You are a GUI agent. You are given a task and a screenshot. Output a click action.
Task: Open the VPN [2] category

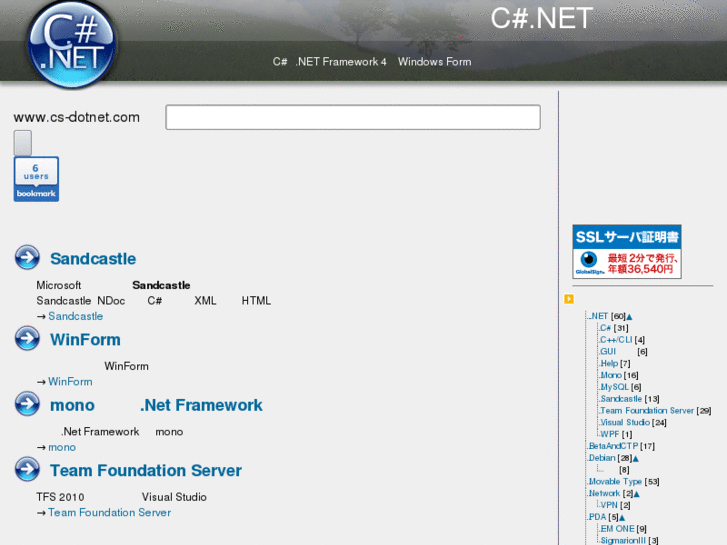(x=609, y=506)
